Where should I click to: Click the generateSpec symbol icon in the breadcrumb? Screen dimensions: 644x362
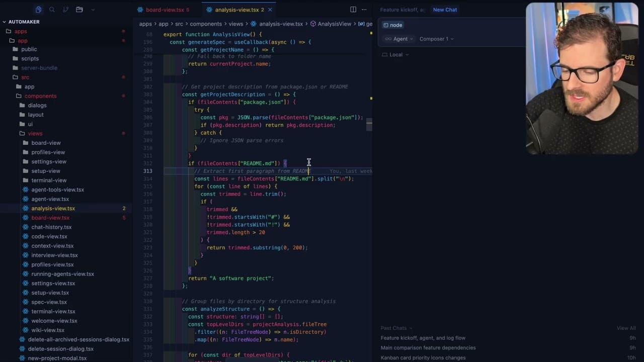pyautogui.click(x=361, y=24)
